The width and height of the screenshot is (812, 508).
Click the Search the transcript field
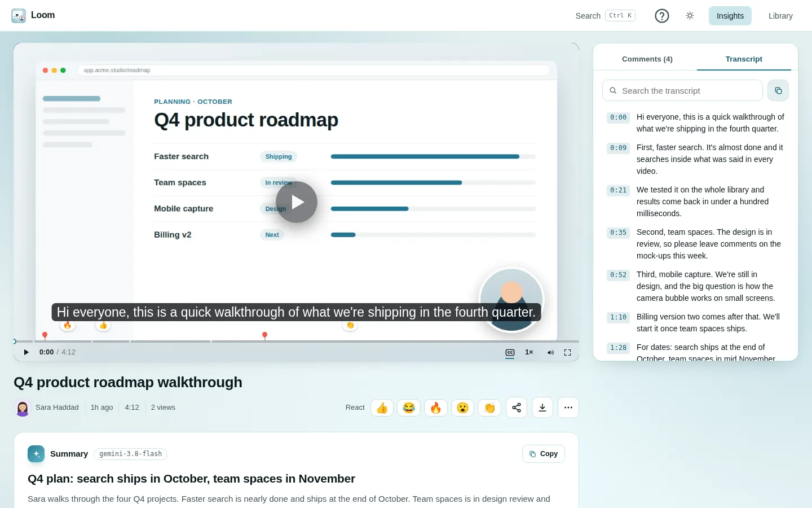682,90
